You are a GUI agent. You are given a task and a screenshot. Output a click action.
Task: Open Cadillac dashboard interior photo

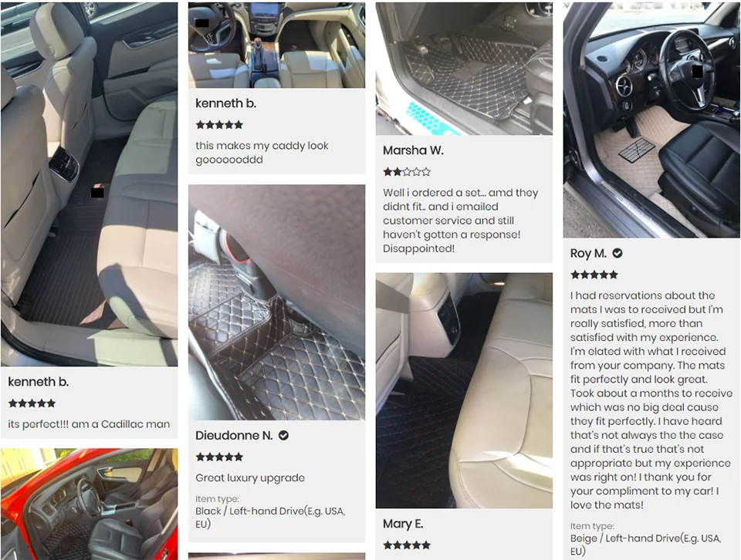[x=276, y=46]
